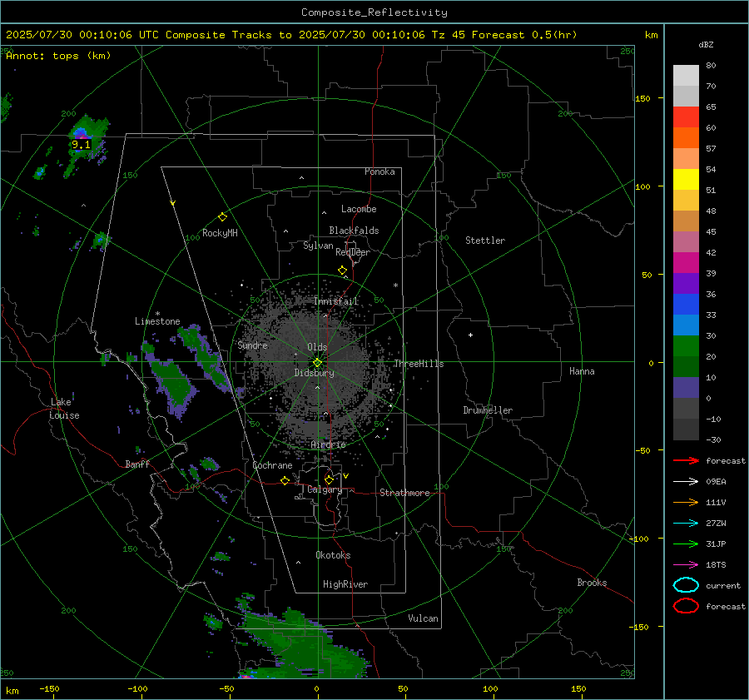Click the white plus marker east of ThreeHills
Screen dimensions: 749x700
tap(470, 335)
